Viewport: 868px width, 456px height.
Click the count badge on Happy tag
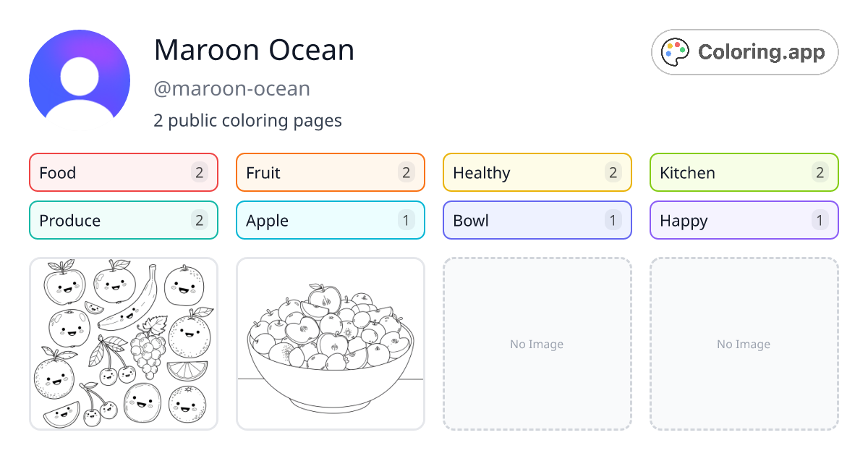coord(820,220)
